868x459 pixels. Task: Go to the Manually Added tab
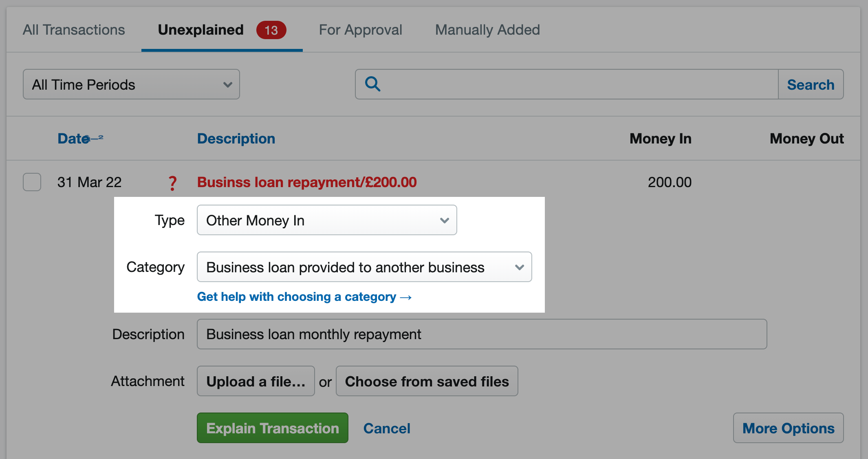tap(487, 30)
